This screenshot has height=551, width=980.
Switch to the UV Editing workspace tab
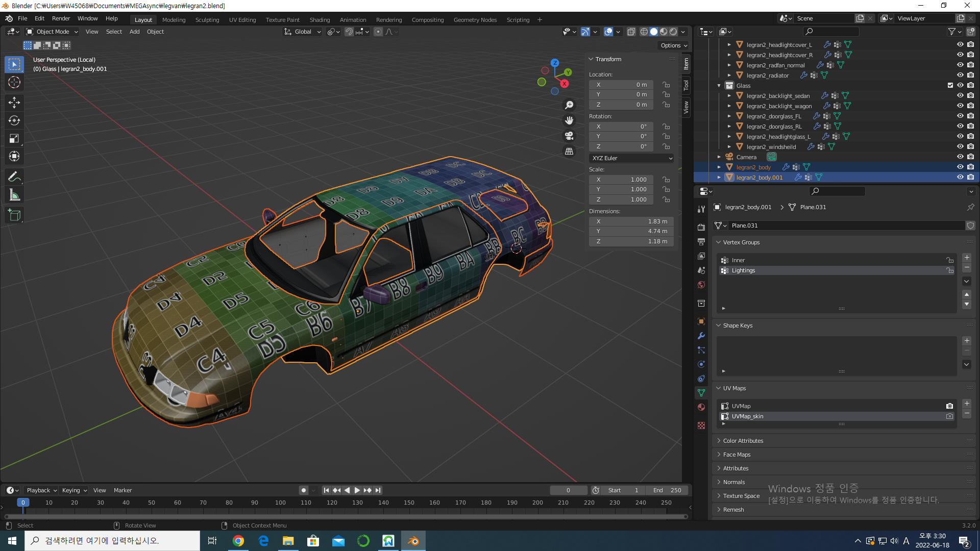point(242,20)
